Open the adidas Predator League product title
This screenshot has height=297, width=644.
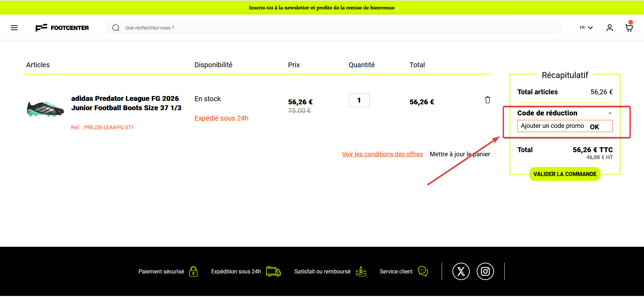[126, 103]
